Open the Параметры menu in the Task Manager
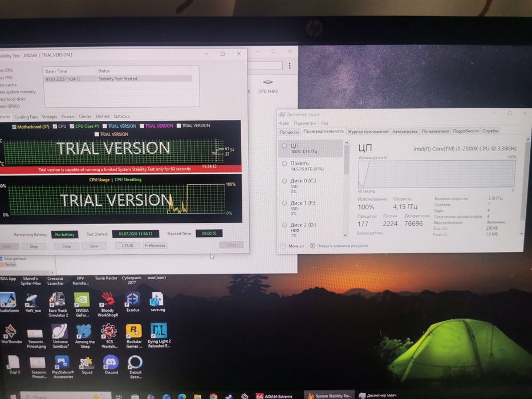This screenshot has width=532, height=399. [x=305, y=123]
